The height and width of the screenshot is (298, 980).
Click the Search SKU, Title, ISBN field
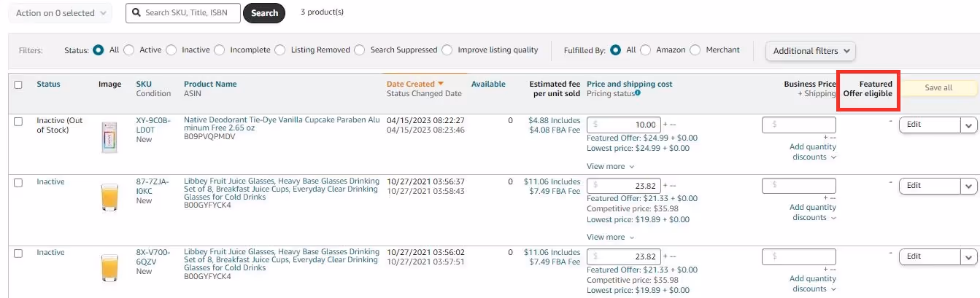pos(183,13)
